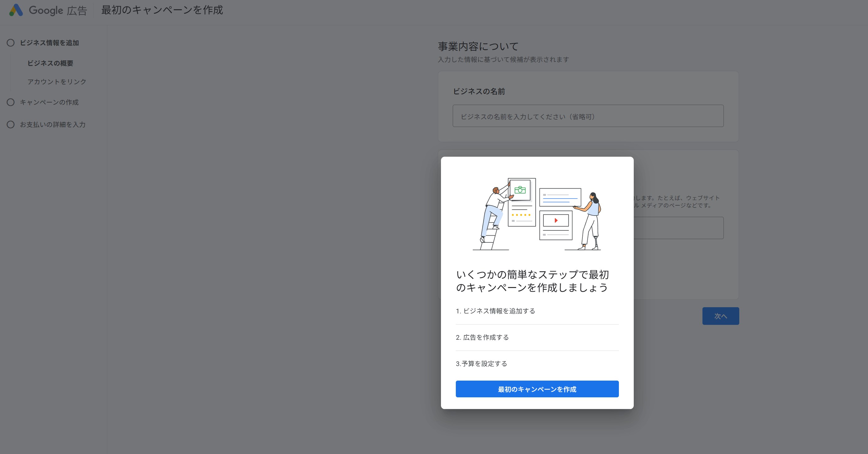868x454 pixels.
Task: Click the circle icon beside キャンペーンの作成
Action: [x=11, y=102]
